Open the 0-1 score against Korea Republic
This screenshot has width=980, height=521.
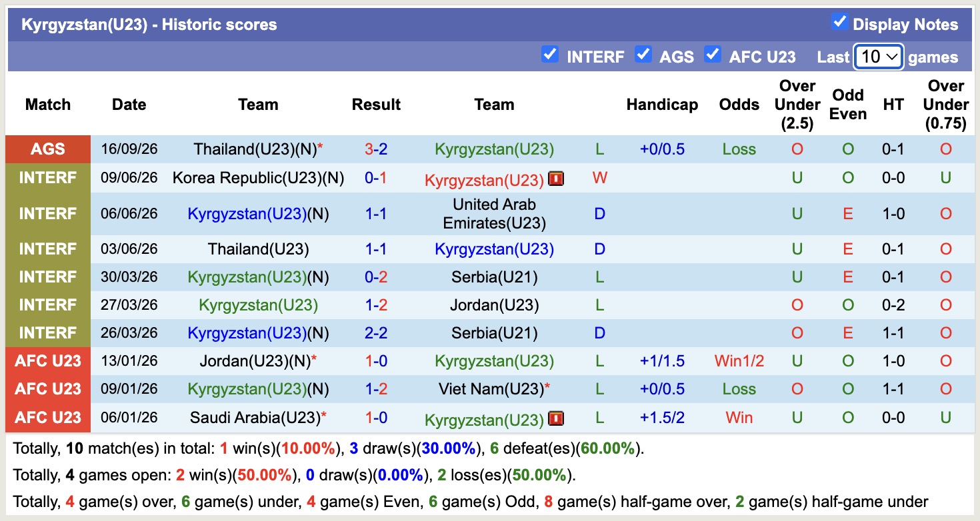pos(376,178)
